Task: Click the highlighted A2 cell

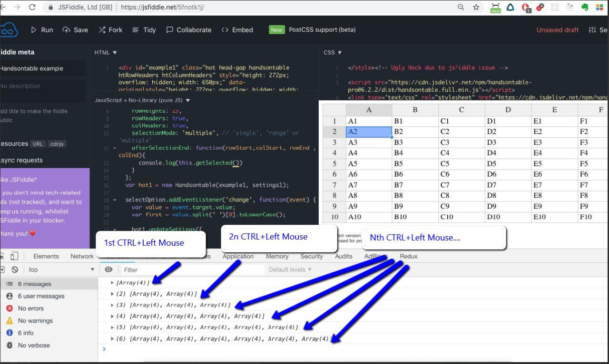Action: [x=369, y=132]
